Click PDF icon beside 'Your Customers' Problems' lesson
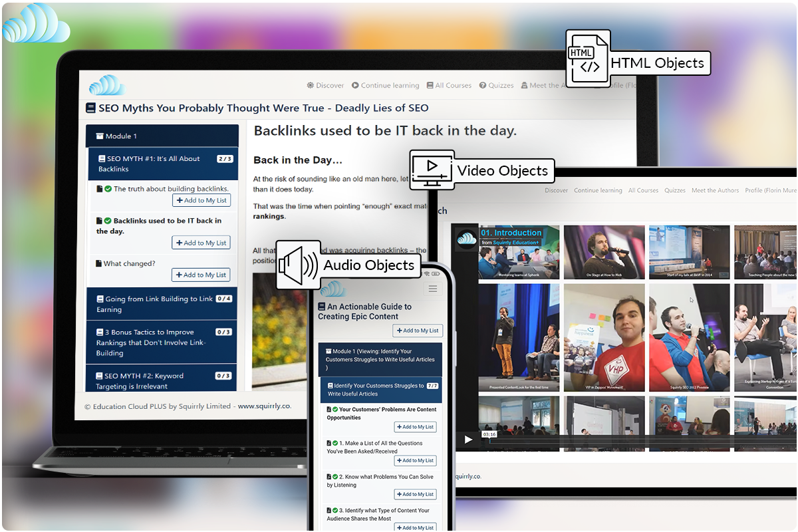Viewport: 798px width, 532px height. 329,410
